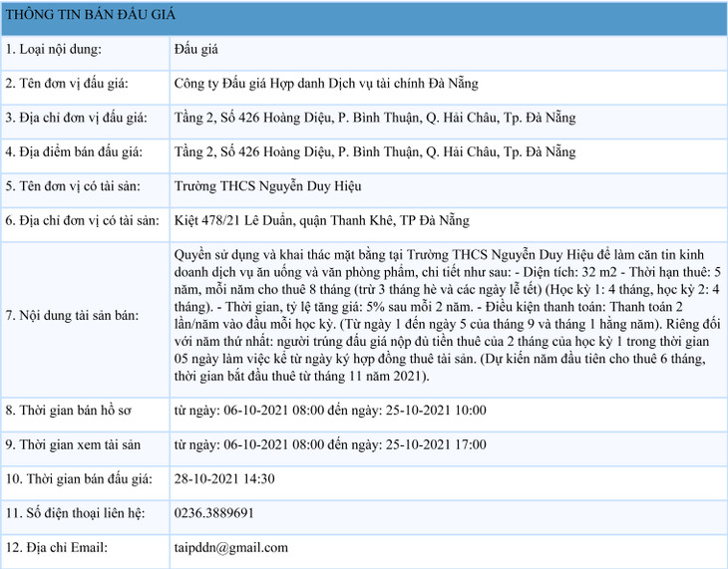Select 'Trường THCS Nguyễn Duy Hiệu' value
Screen dimensions: 728x569
[267, 186]
